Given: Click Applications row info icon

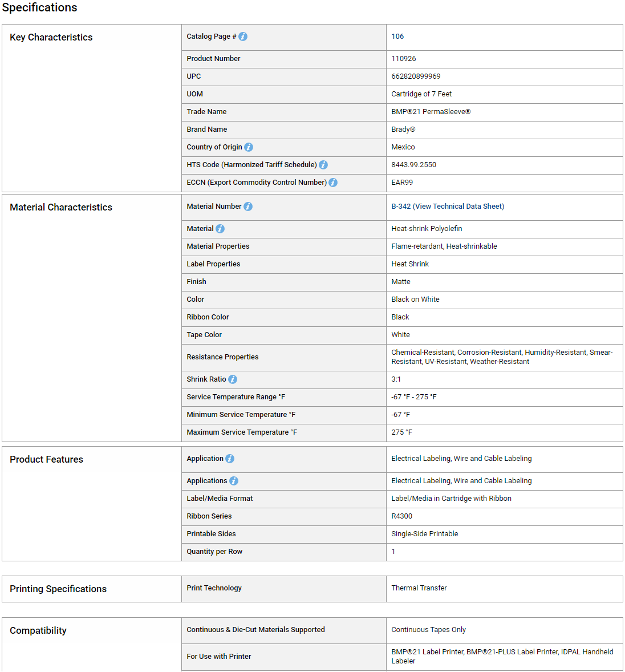Looking at the screenshot, I should point(234,481).
